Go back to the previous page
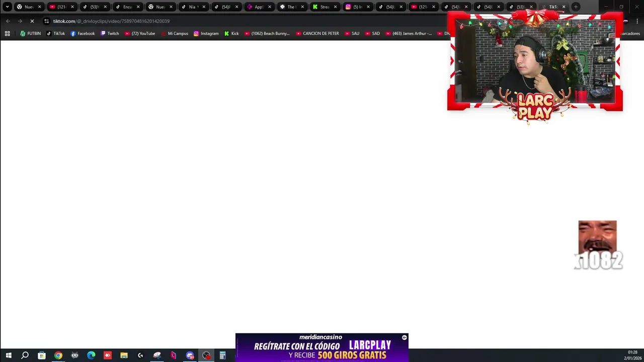The image size is (644, 362). coord(8,21)
